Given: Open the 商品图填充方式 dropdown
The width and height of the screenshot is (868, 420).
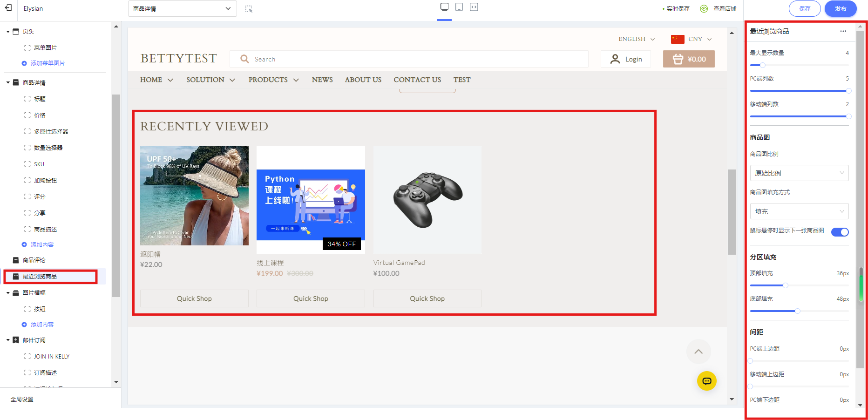Looking at the screenshot, I should (x=799, y=211).
